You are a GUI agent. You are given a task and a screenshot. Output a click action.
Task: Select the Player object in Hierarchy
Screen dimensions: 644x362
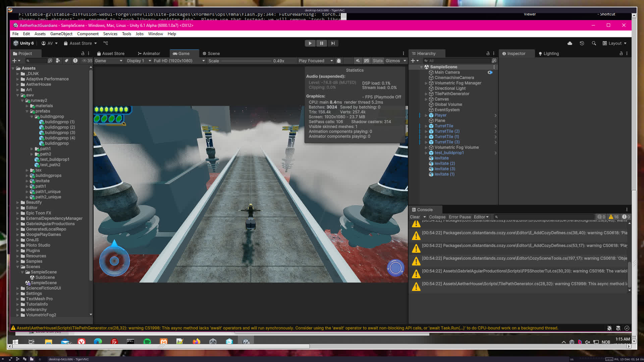[x=440, y=115]
